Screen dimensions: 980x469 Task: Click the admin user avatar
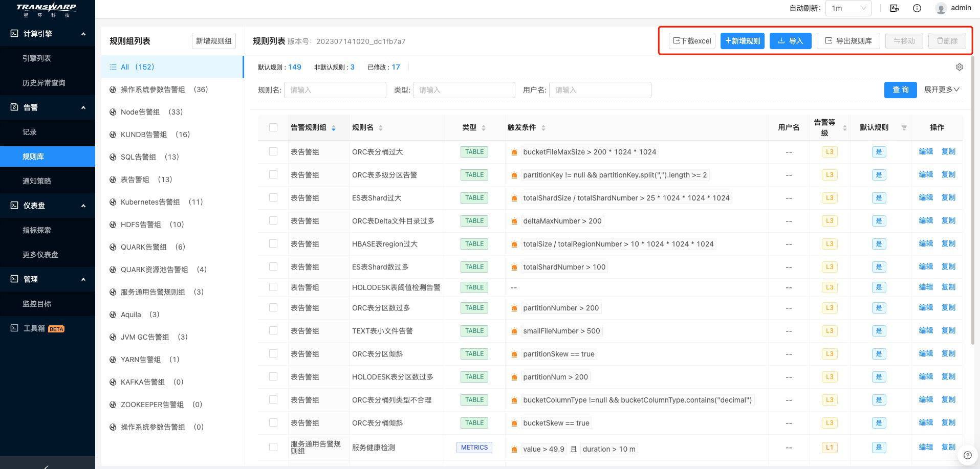pyautogui.click(x=941, y=8)
